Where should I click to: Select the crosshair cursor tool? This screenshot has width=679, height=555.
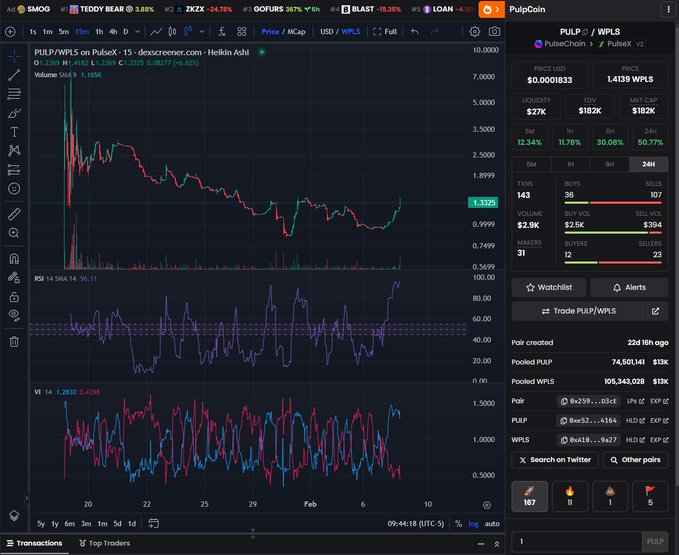pos(14,55)
